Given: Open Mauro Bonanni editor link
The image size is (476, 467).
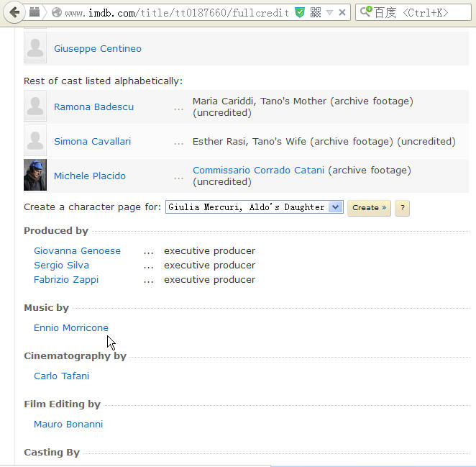Looking at the screenshot, I should coord(68,424).
